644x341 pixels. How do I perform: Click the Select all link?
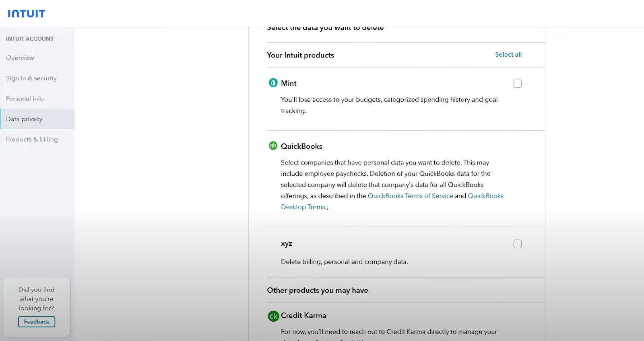(508, 54)
